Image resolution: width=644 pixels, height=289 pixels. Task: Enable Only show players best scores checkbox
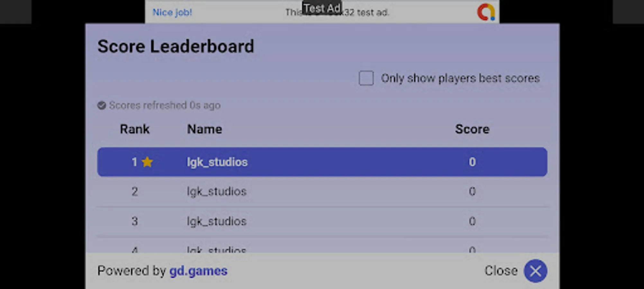point(366,78)
